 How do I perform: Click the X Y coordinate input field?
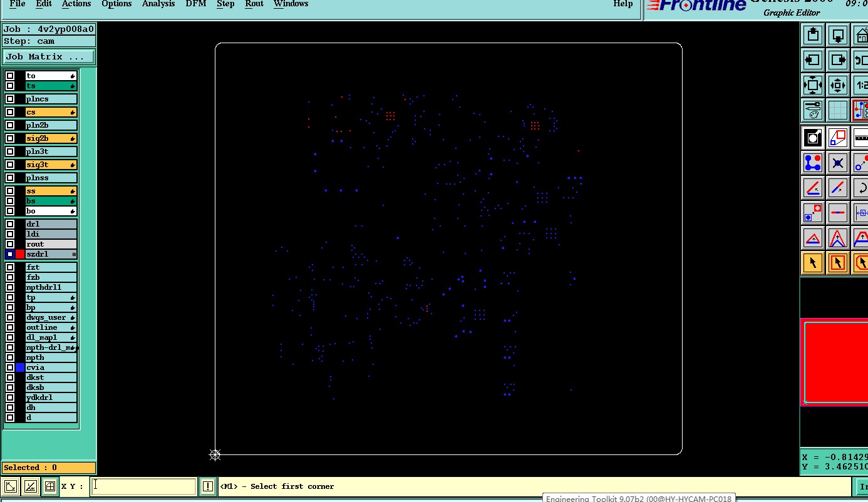(143, 486)
